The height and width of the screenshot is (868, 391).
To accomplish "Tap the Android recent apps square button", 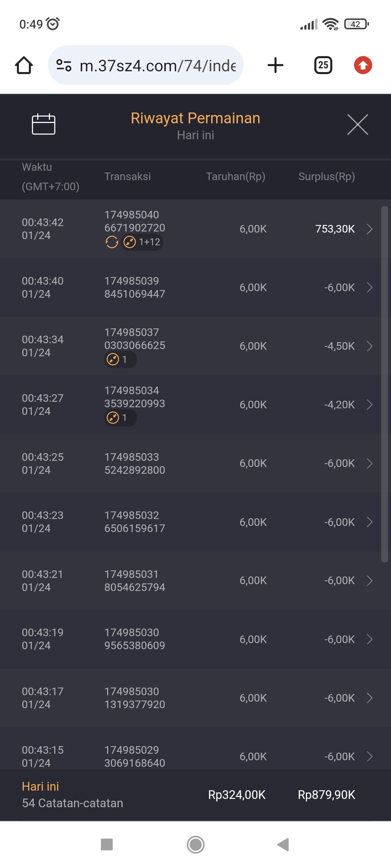I will pos(107,844).
